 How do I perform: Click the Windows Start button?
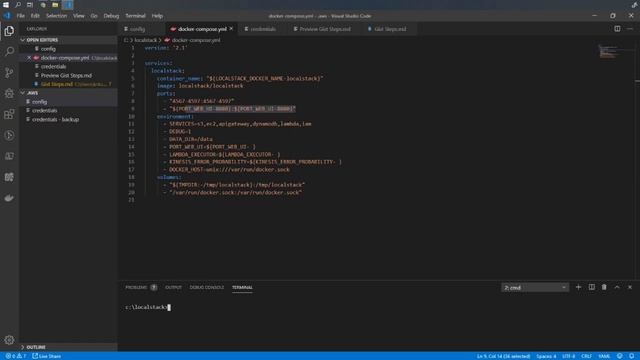pos(6,5)
